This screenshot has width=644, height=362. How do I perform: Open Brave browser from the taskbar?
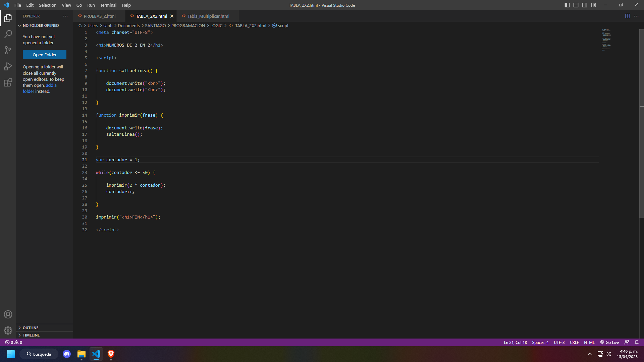pos(111,354)
